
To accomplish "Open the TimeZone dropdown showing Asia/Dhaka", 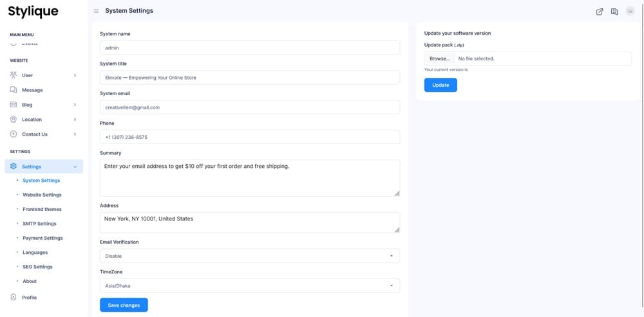I will 249,285.
